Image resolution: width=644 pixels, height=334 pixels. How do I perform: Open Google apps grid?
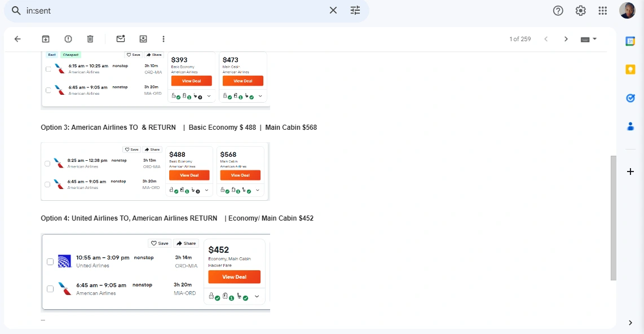click(602, 11)
